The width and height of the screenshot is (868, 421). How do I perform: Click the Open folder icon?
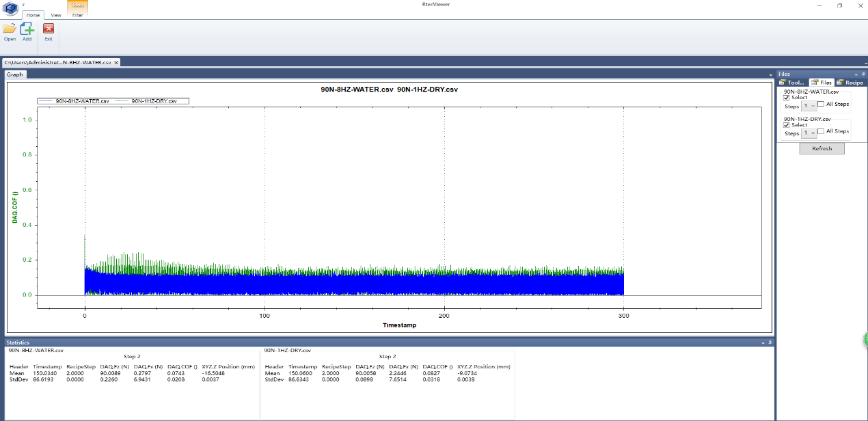pyautogui.click(x=10, y=29)
